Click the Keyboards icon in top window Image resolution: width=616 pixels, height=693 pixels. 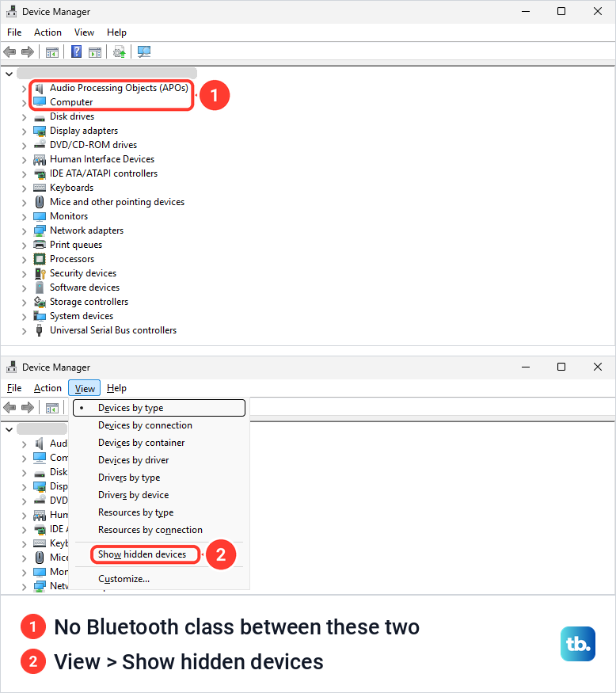click(x=40, y=188)
